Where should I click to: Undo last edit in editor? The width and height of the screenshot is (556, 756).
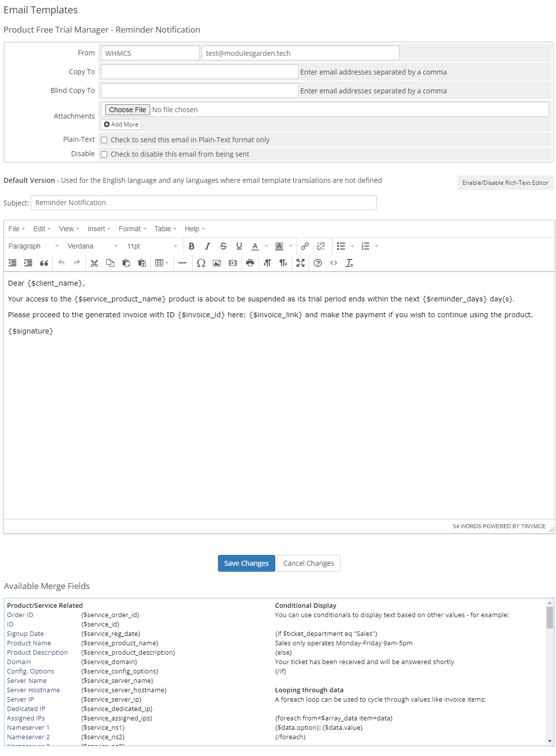click(x=61, y=263)
